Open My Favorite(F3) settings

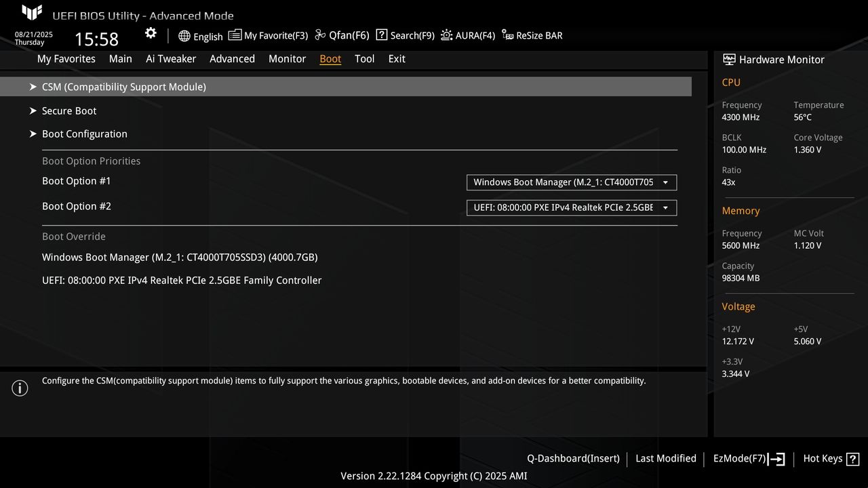tap(269, 35)
